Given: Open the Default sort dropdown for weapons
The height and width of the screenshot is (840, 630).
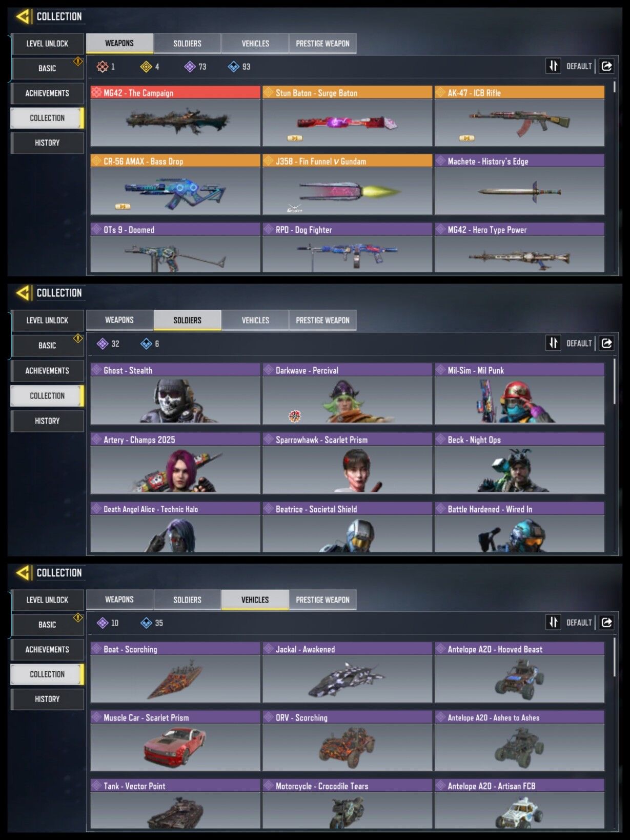Looking at the screenshot, I should [579, 66].
